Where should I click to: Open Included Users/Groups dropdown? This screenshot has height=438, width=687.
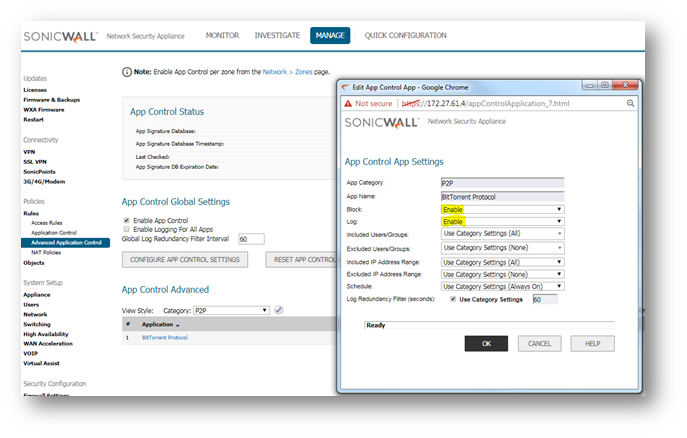tap(503, 233)
